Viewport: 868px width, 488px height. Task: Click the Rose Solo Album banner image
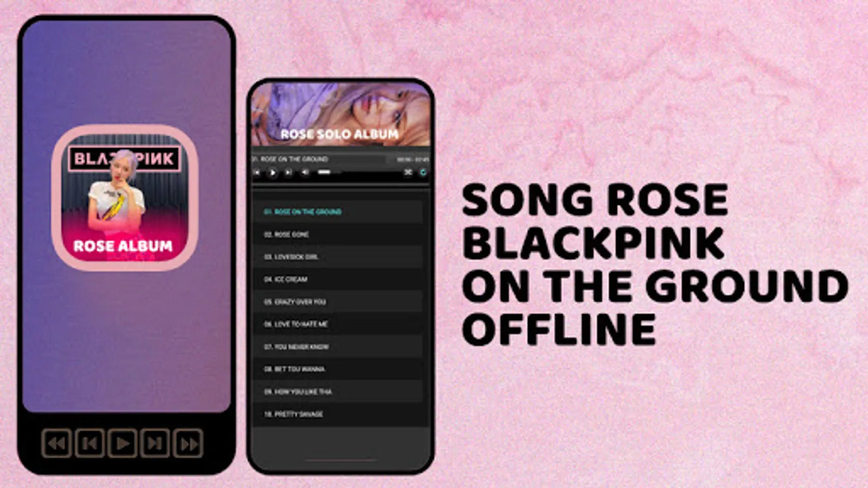coord(340,114)
